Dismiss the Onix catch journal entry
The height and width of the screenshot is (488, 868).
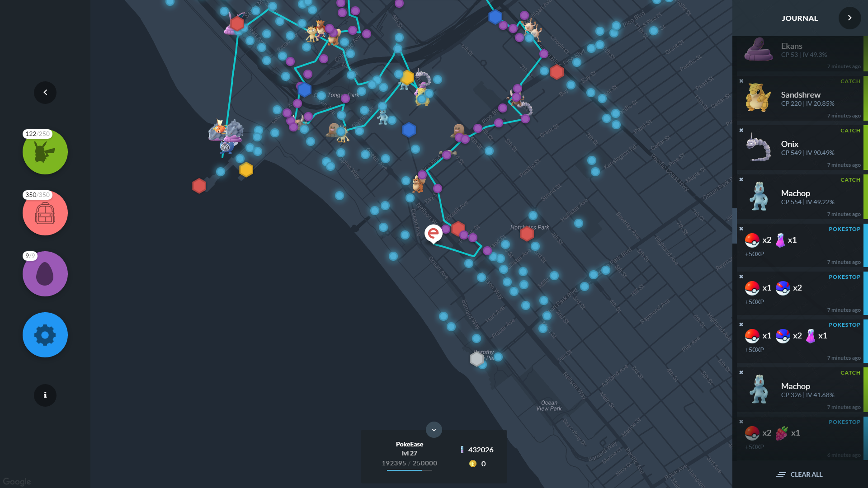[741, 131]
